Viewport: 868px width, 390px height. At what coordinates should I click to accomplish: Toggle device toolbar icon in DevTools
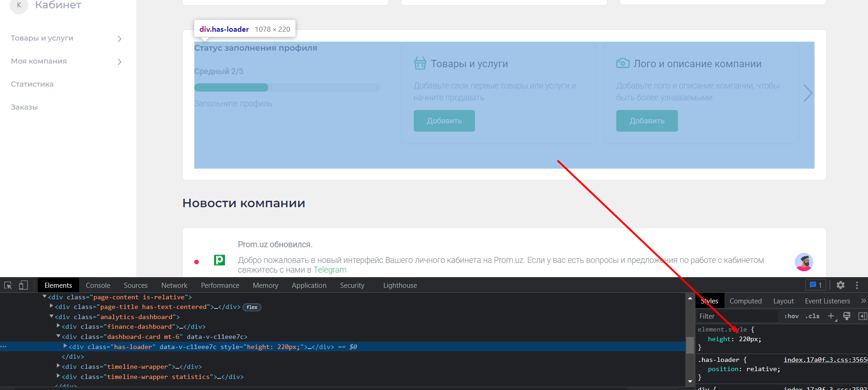23,285
